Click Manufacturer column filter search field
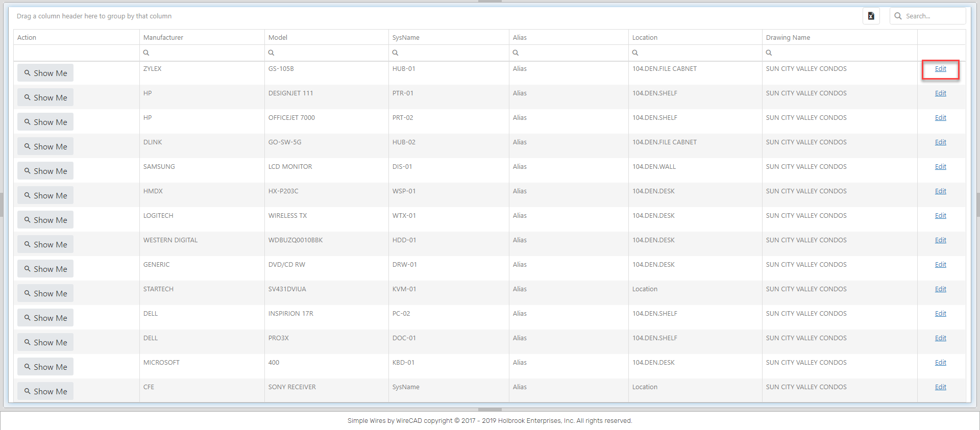Screen dimensions: 980x430 tap(202, 53)
